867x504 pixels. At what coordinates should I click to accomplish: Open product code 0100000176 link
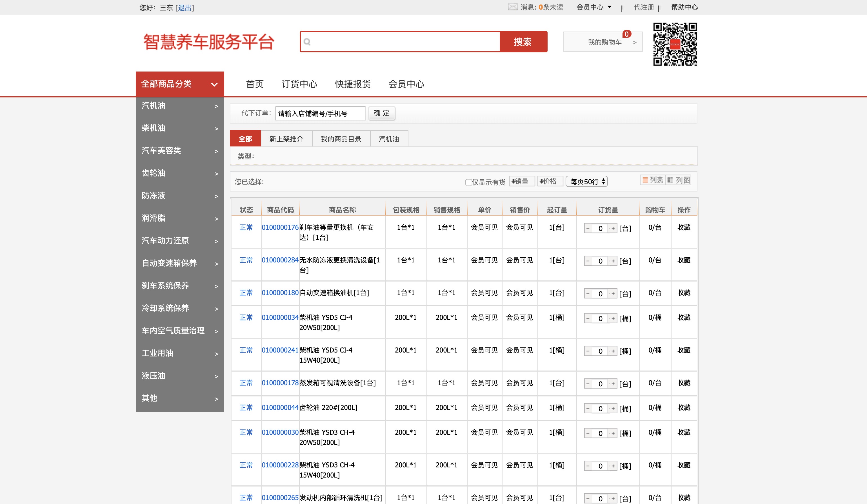(x=280, y=228)
